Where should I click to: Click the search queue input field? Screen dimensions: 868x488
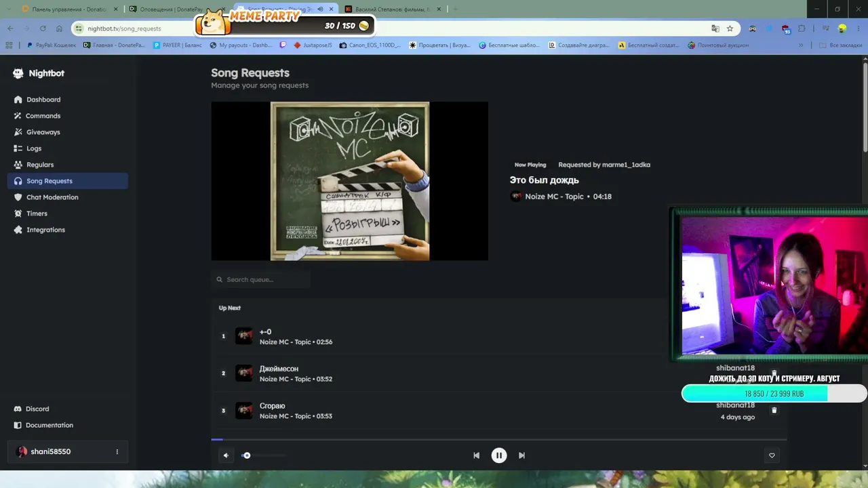pos(261,279)
